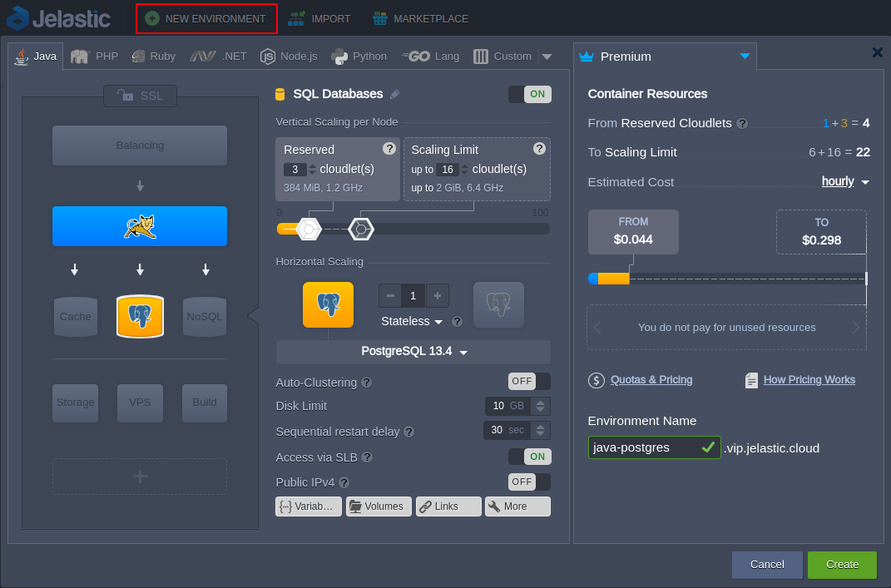
Task: Select the PostgreSQL database node in topology
Action: pos(141,316)
